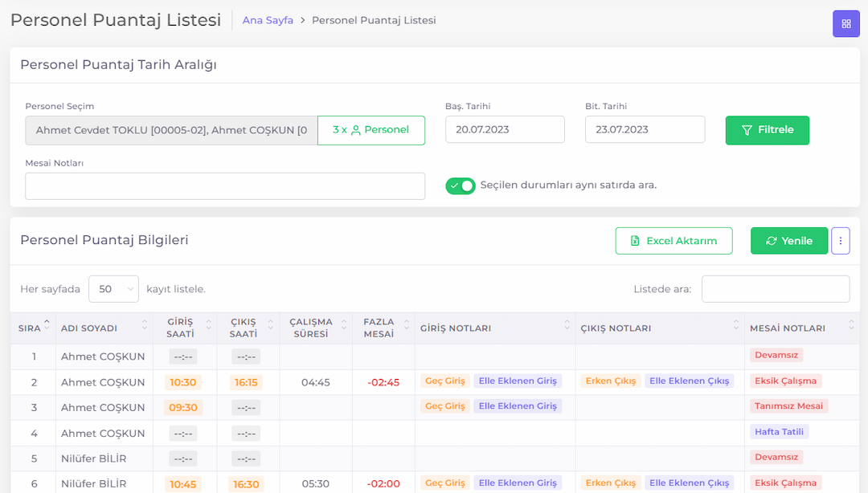Image resolution: width=868 pixels, height=493 pixels.
Task: Toggle 'Seçilen durumları aynı satırda ara' switch
Action: tap(460, 186)
